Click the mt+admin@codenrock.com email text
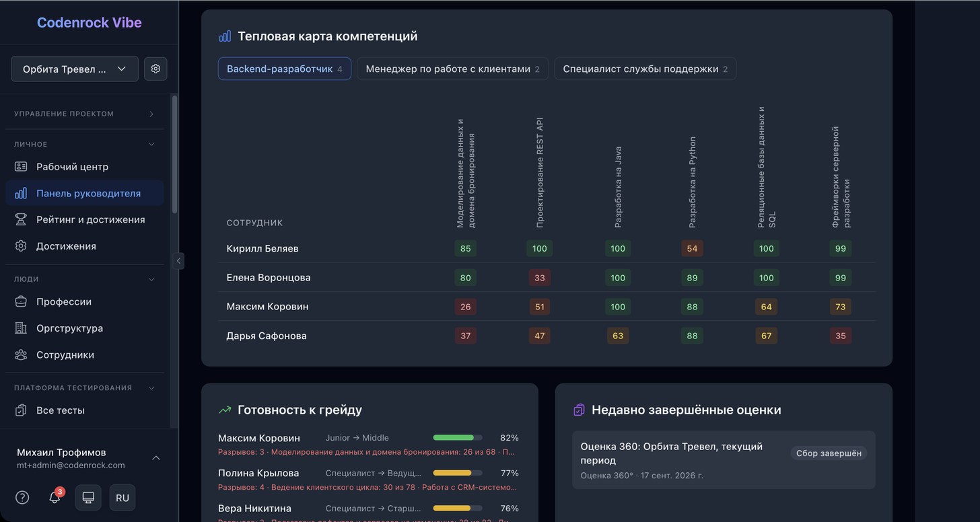The height and width of the screenshot is (522, 980). click(71, 465)
